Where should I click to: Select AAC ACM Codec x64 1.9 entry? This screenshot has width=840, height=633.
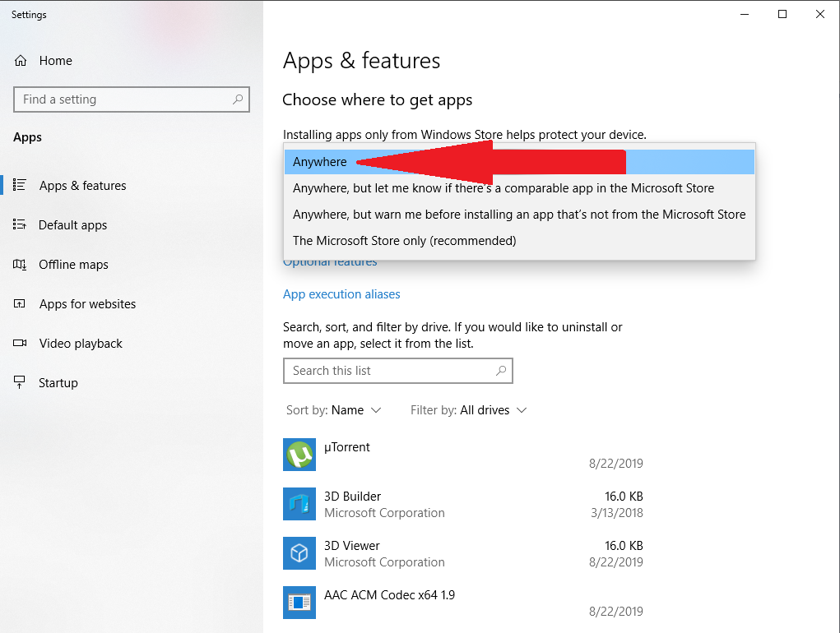[x=463, y=603]
